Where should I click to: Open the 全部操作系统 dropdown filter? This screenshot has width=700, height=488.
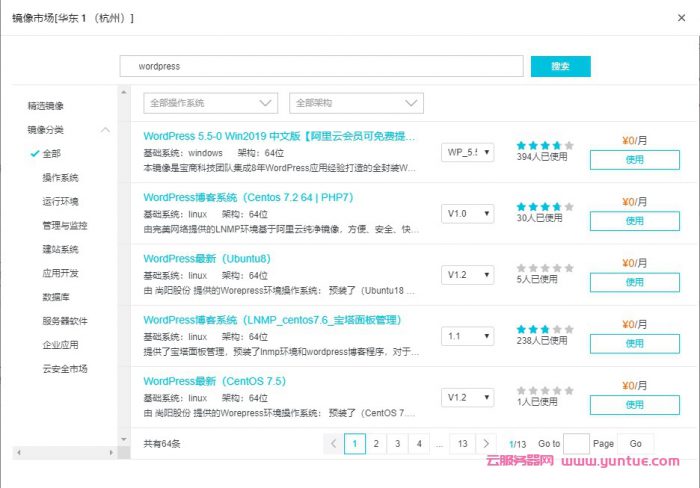click(211, 103)
